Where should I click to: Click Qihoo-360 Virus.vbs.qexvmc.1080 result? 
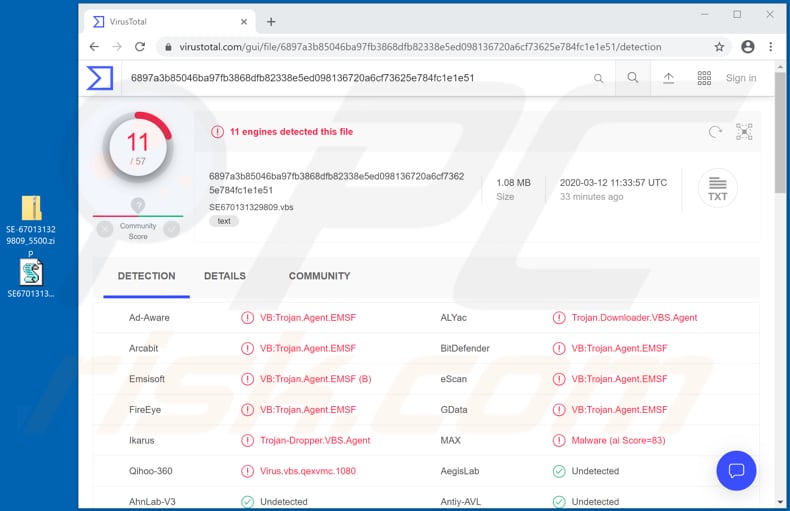(x=308, y=471)
